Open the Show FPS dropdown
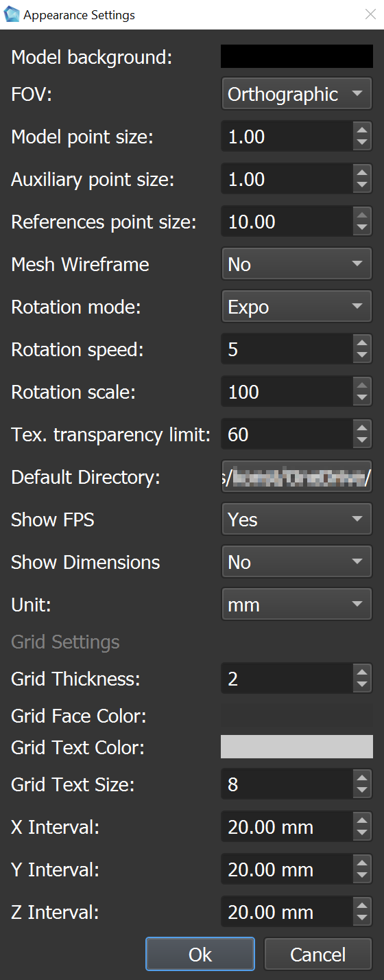This screenshot has width=384, height=980. click(x=296, y=520)
